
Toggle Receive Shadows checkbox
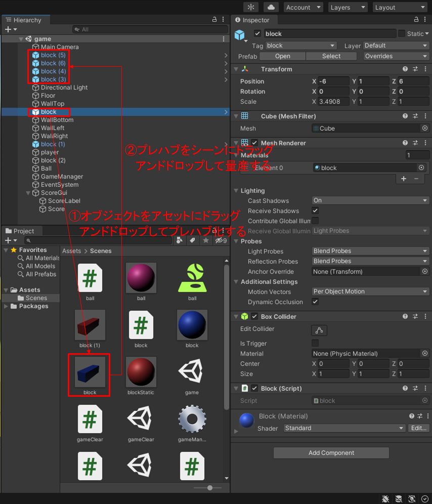pos(315,211)
